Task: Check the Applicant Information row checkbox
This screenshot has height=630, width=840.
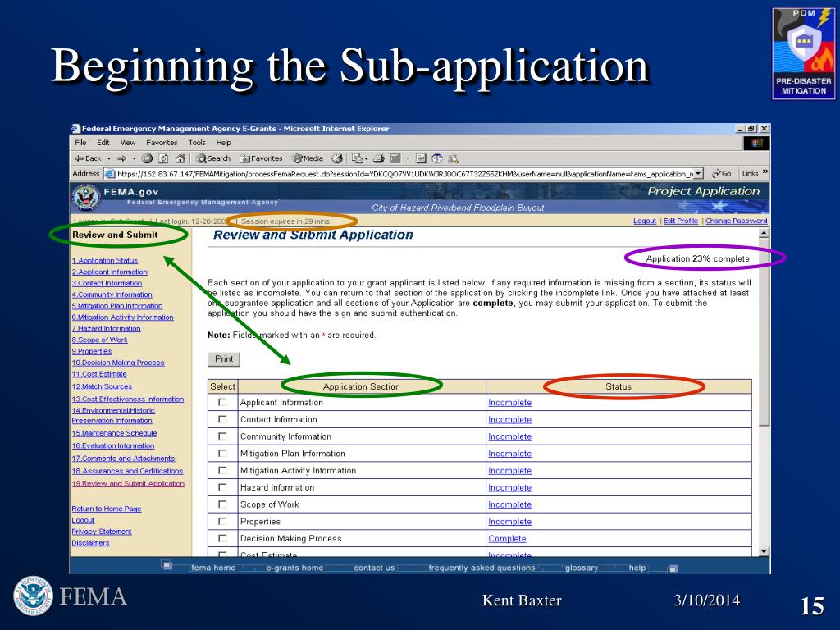Action: pyautogui.click(x=222, y=402)
